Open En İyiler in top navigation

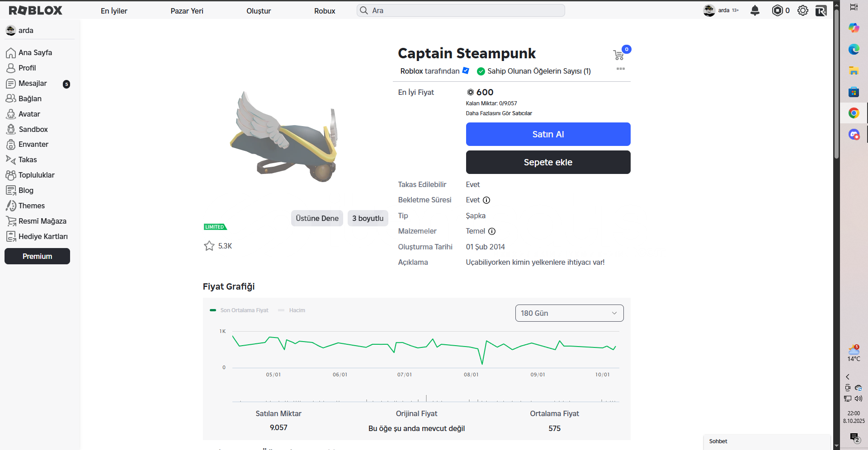click(x=114, y=11)
